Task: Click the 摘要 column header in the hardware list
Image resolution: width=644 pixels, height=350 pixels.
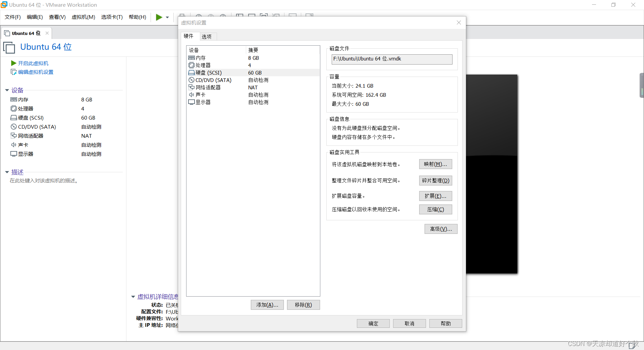Action: coord(283,50)
